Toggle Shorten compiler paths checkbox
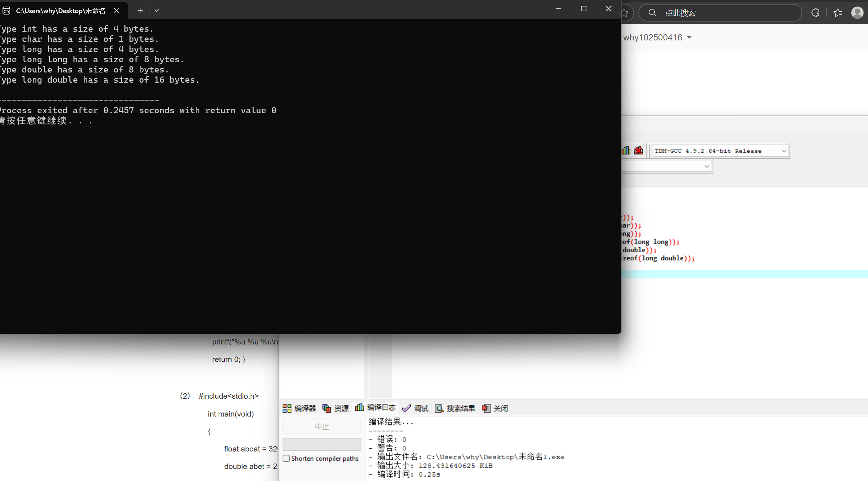The width and height of the screenshot is (868, 481). click(x=286, y=458)
